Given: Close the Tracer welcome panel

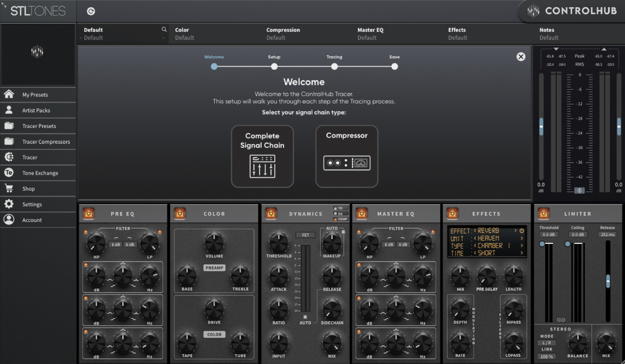Looking at the screenshot, I should point(521,57).
